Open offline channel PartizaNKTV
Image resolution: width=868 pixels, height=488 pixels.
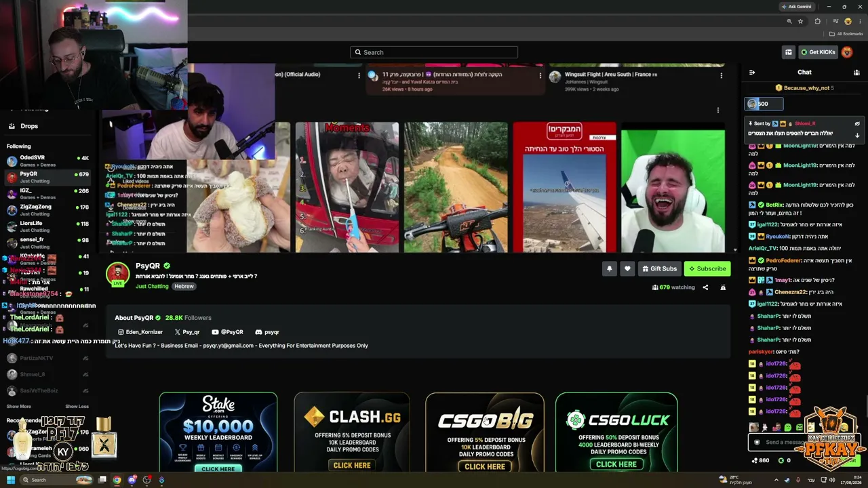click(x=47, y=358)
